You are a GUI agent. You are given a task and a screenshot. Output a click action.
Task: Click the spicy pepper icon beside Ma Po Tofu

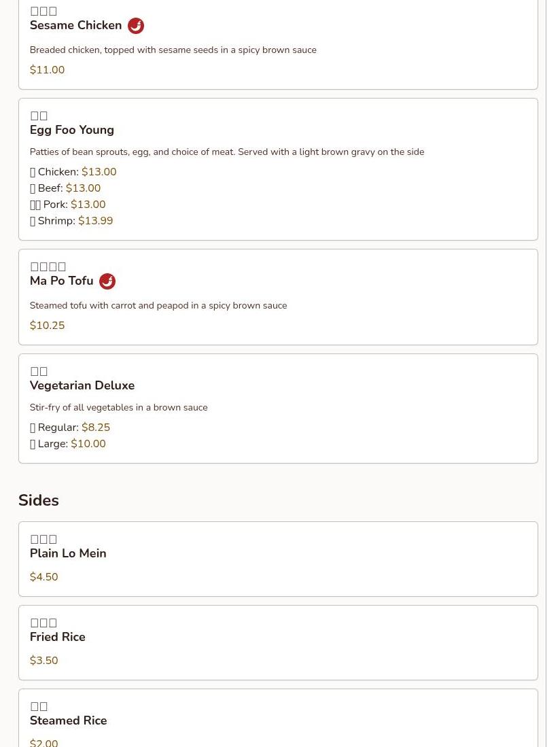click(107, 281)
